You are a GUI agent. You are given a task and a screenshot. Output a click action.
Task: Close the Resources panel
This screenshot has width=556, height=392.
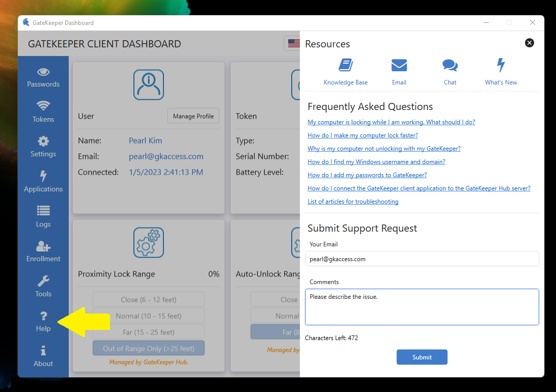coord(530,43)
